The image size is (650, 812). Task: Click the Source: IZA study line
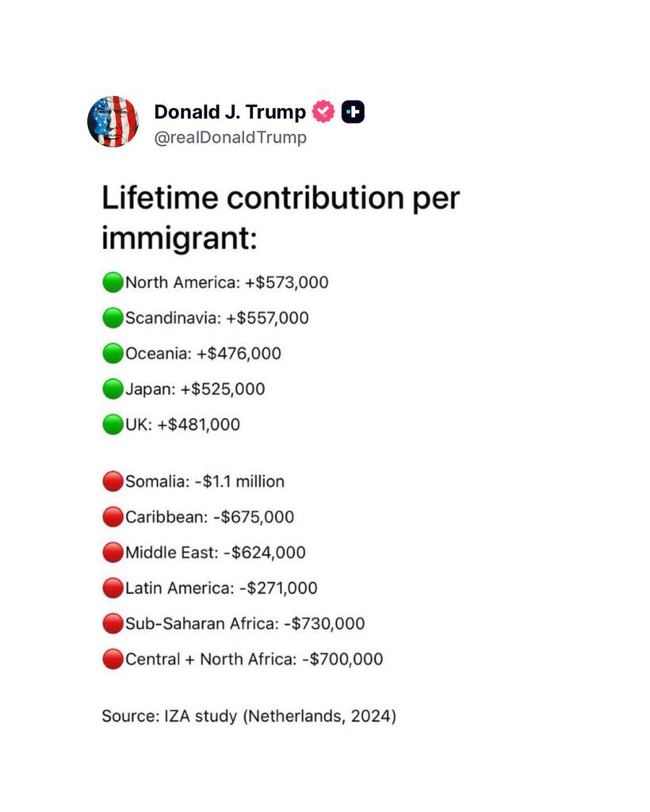pos(249,716)
